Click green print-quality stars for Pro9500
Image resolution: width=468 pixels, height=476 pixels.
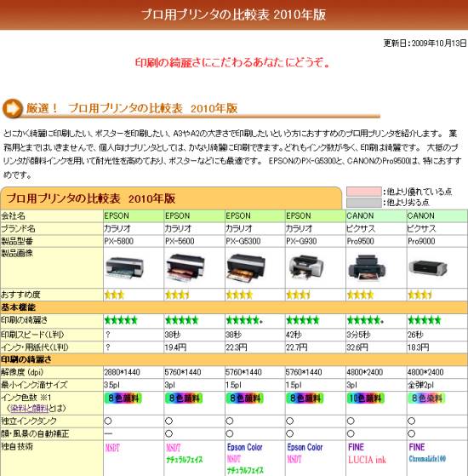tap(365, 320)
